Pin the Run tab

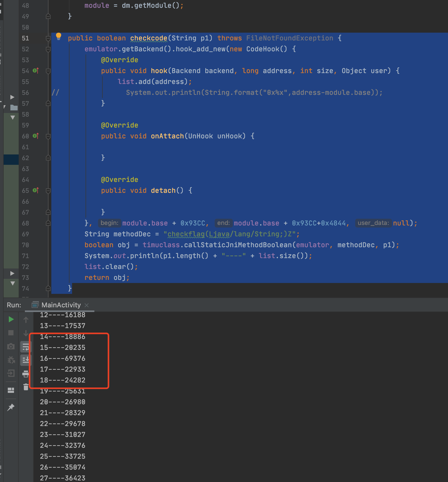pyautogui.click(x=11, y=407)
